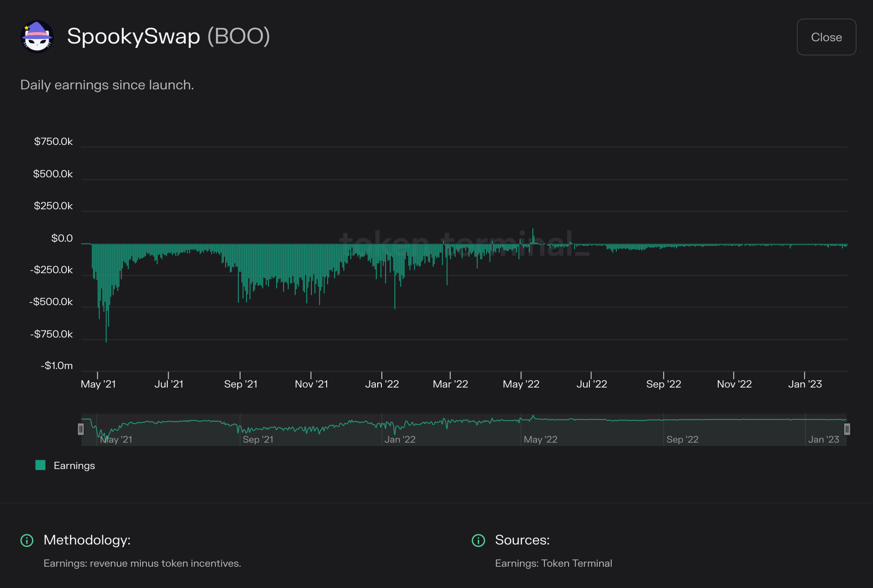Click the -$750.0k y-axis label
Viewport: 873px width, 588px height.
click(51, 334)
